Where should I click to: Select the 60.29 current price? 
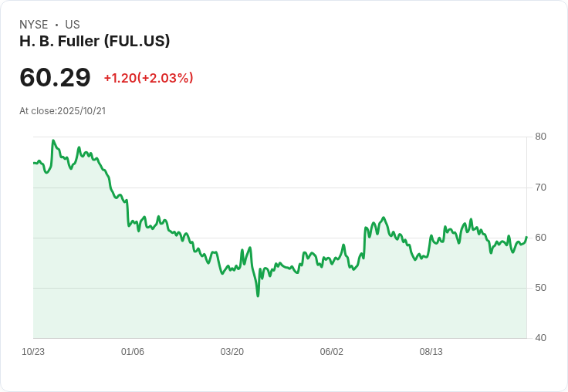(x=55, y=77)
